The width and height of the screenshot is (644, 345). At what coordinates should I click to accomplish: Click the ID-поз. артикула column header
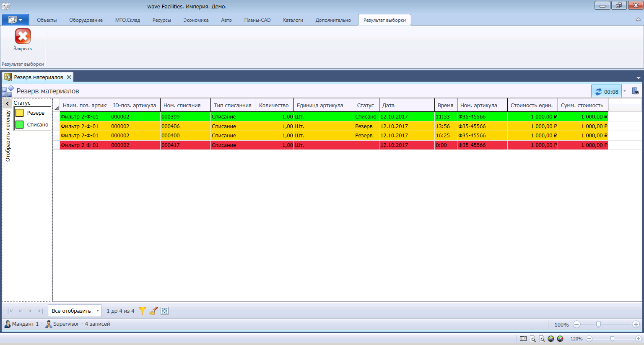135,106
